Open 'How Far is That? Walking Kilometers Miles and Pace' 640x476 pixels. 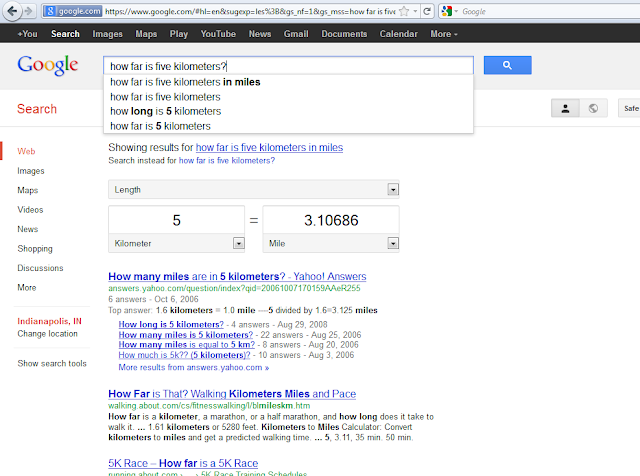tap(232, 394)
